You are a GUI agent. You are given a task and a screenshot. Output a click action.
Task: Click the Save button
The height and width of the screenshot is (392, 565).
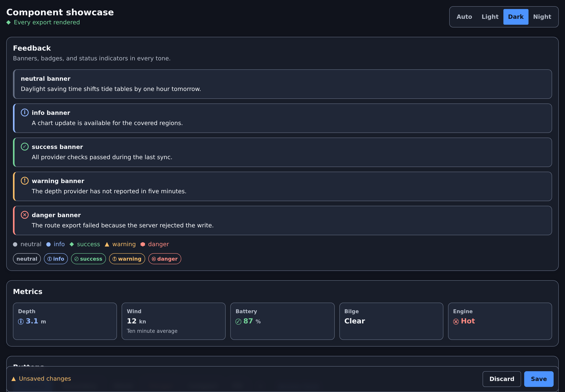539,379
